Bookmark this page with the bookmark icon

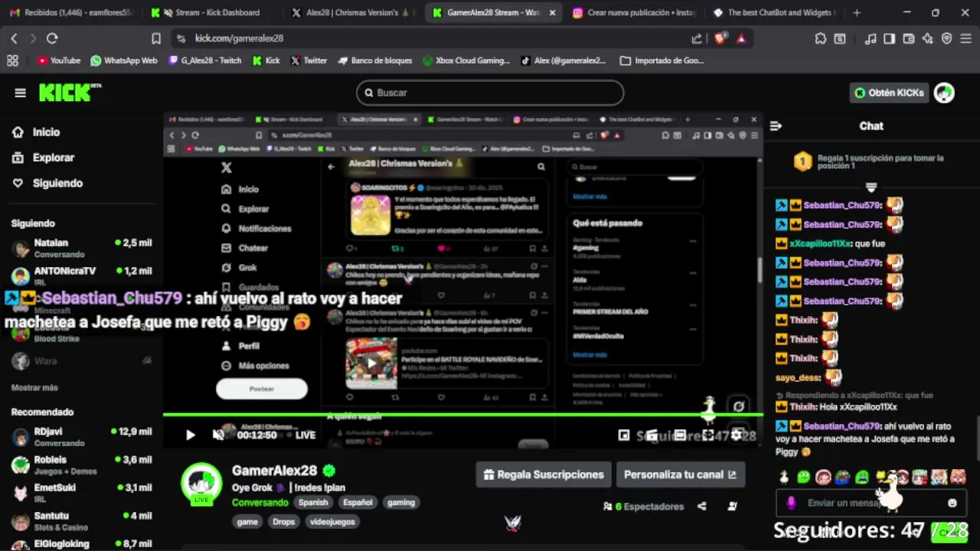point(156,38)
